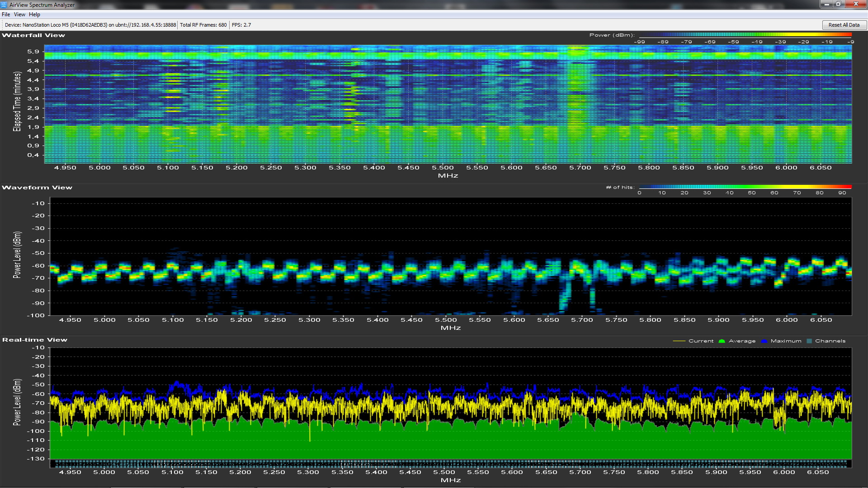Click the Power (dBm) color gradient bar
The height and width of the screenshot is (488, 868).
pyautogui.click(x=745, y=35)
